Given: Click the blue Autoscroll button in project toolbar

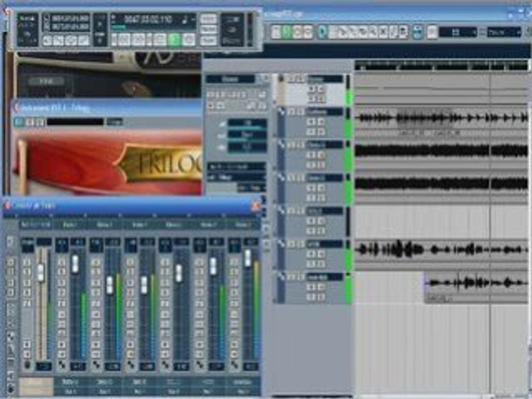Looking at the screenshot, I should click(x=418, y=32).
